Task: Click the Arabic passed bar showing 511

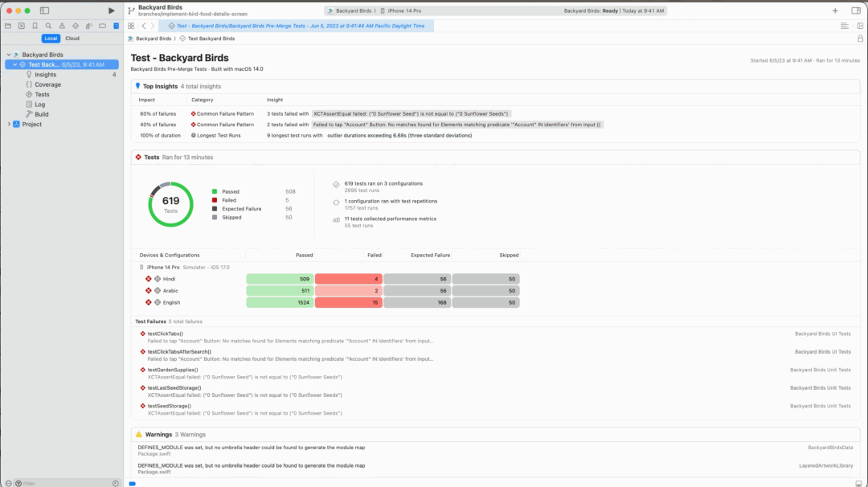Action: [280, 291]
